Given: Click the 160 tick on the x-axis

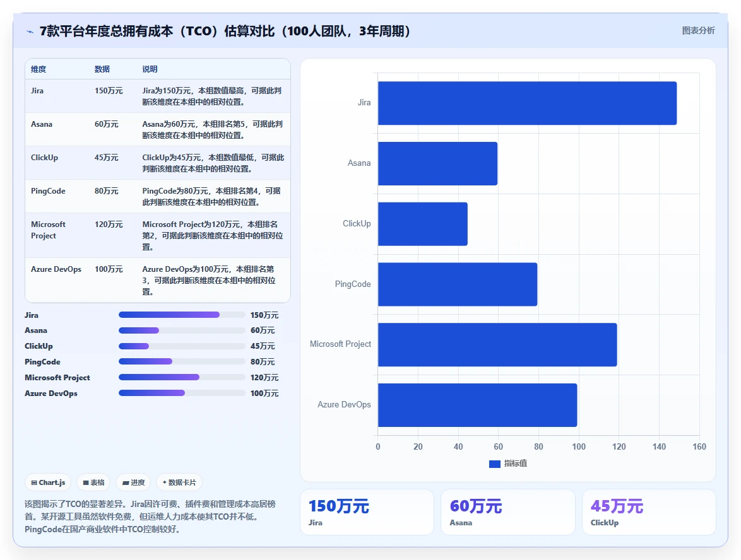Looking at the screenshot, I should pyautogui.click(x=699, y=446).
